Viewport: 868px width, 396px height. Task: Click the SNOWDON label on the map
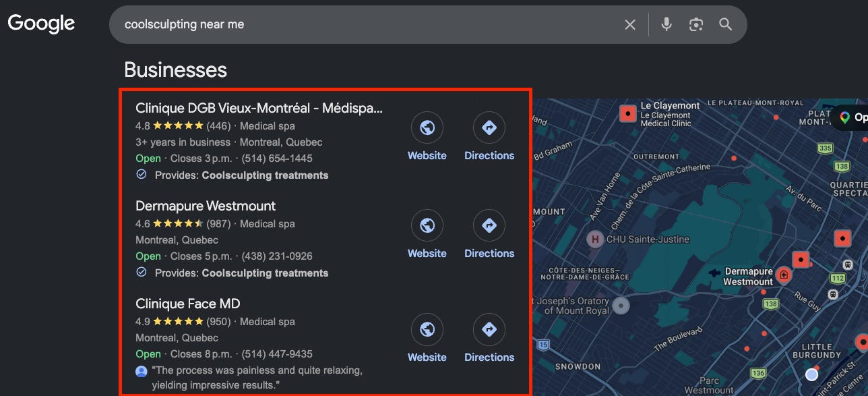click(x=578, y=367)
